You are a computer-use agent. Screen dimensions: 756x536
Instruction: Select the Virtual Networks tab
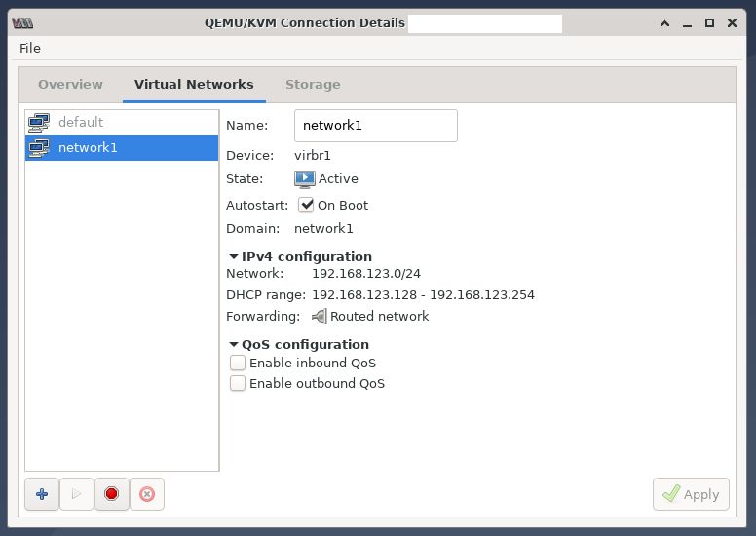(x=194, y=85)
